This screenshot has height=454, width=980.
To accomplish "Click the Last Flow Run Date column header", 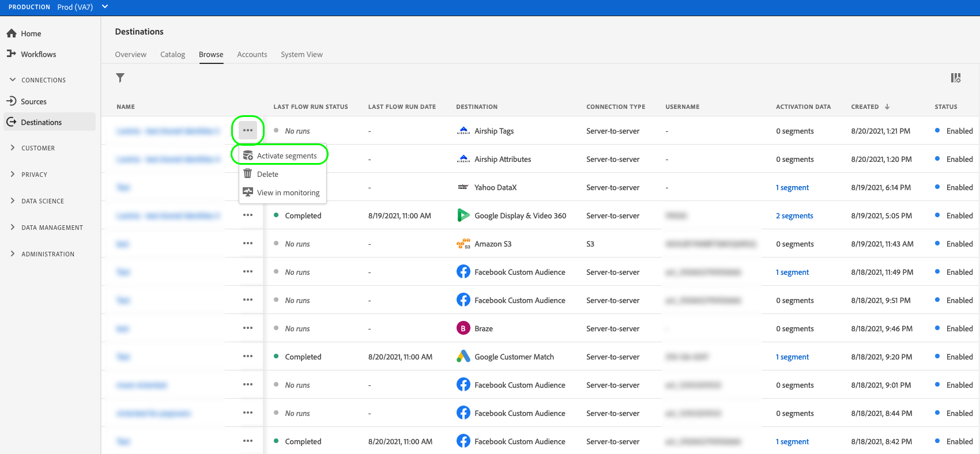I will tap(402, 107).
